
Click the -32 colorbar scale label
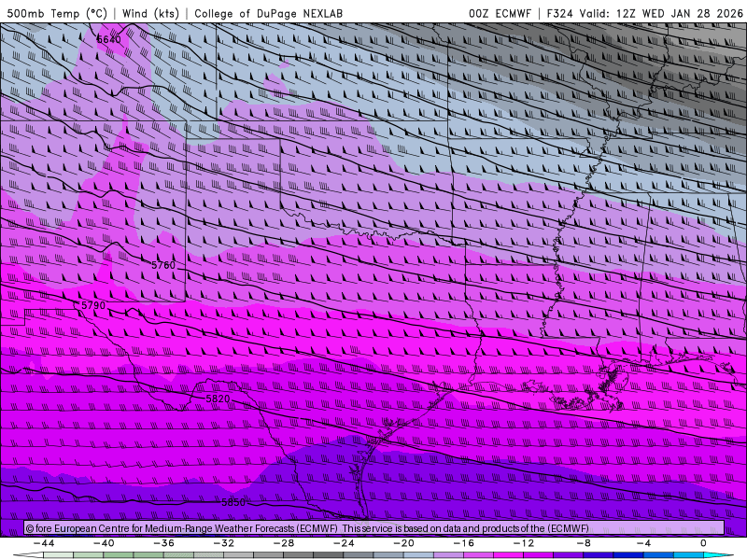click(x=224, y=543)
